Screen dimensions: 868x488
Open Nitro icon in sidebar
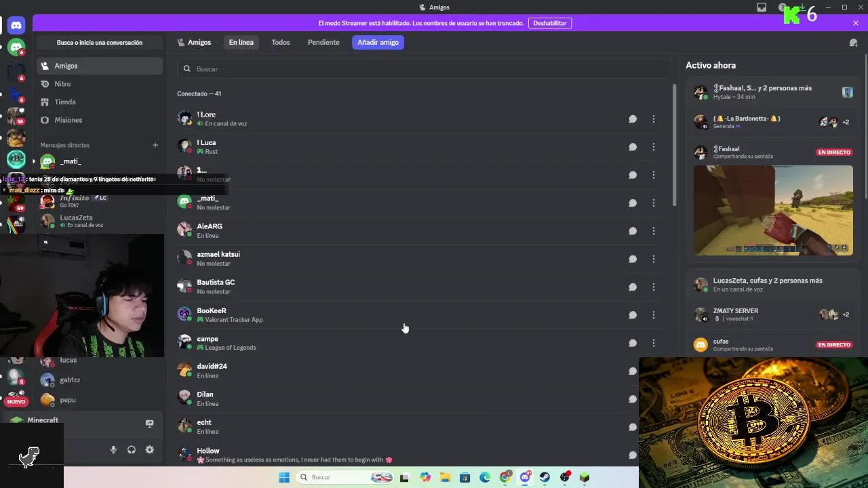(45, 84)
